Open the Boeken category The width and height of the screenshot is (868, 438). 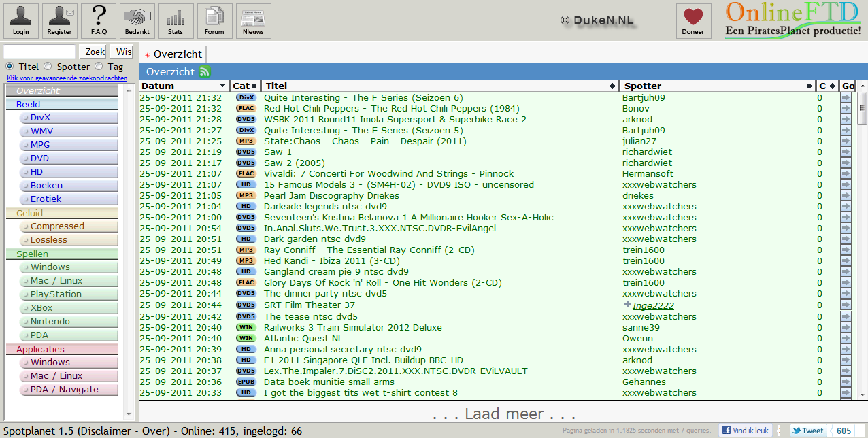pyautogui.click(x=69, y=186)
